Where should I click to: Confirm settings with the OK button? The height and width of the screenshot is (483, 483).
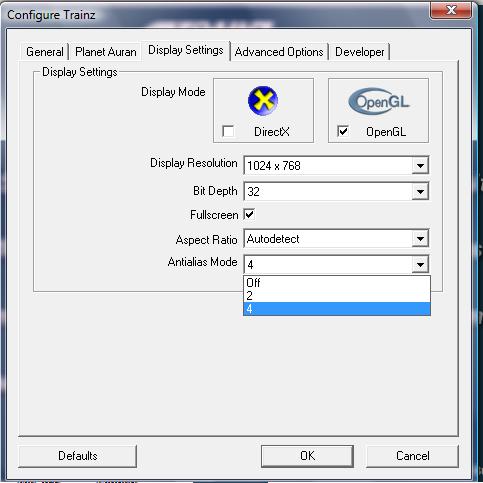click(x=307, y=456)
